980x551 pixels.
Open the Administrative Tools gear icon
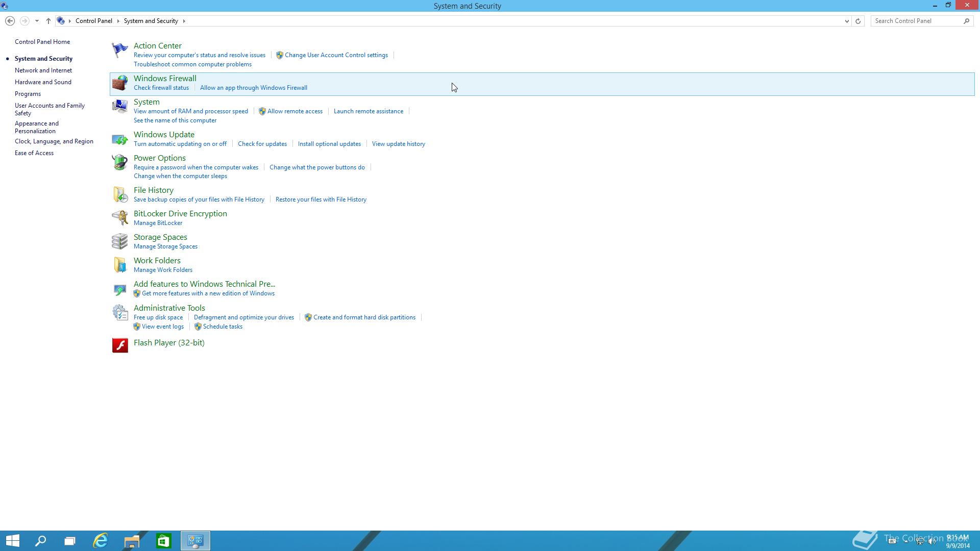120,312
